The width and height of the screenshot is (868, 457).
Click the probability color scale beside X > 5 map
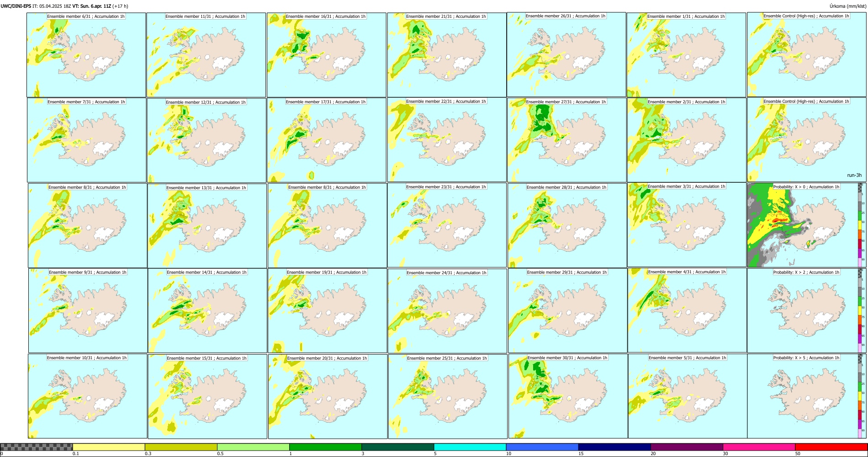[860, 396]
